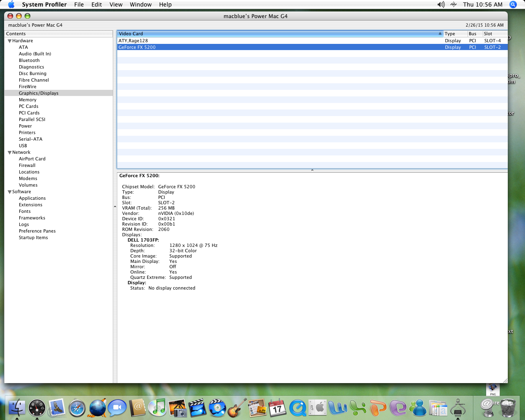The image size is (525, 420).
Task: Launch Safari from the Dock
Action: (x=77, y=408)
